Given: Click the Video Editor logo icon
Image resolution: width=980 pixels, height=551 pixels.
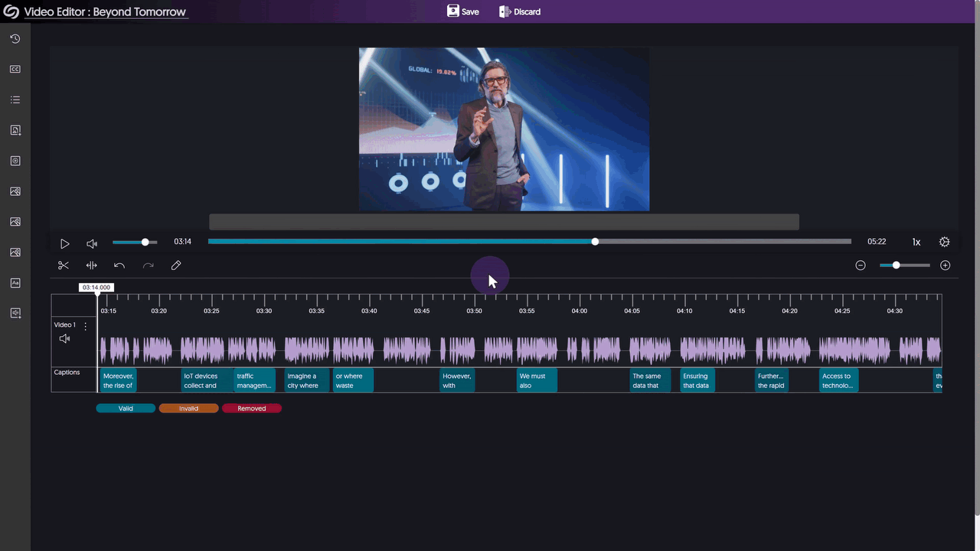Looking at the screenshot, I should pyautogui.click(x=10, y=11).
